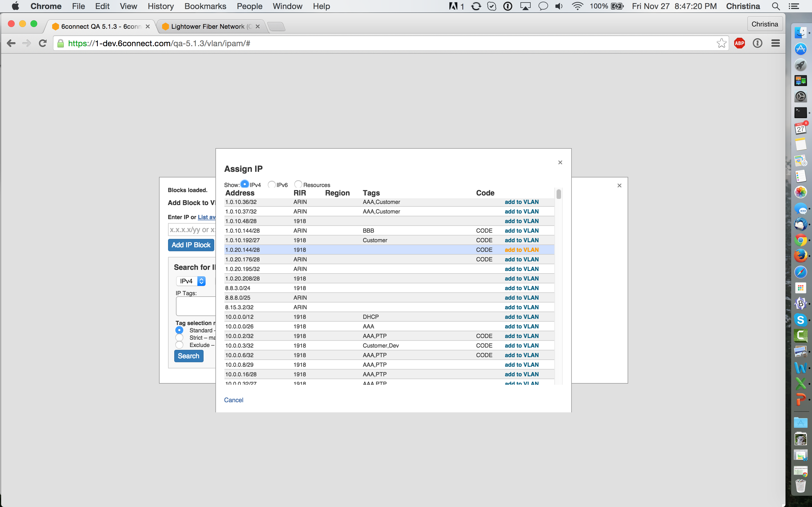Open Skype from the dock

[x=801, y=320]
